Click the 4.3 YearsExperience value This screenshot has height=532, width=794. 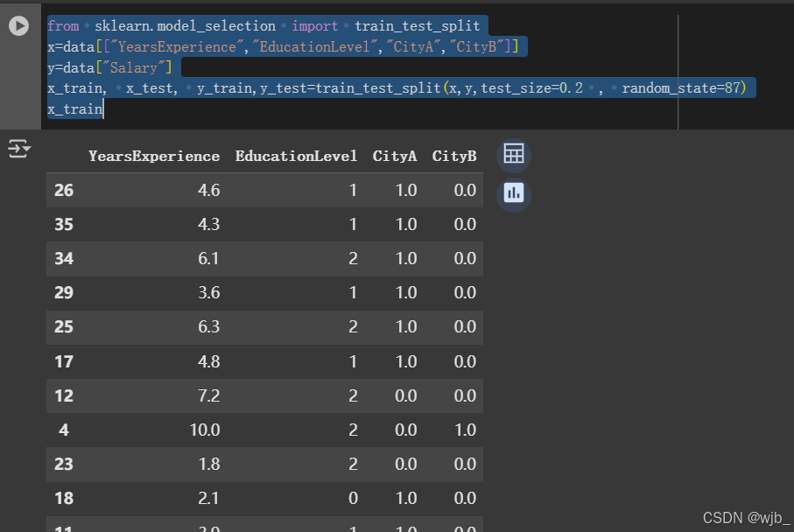pyautogui.click(x=208, y=224)
